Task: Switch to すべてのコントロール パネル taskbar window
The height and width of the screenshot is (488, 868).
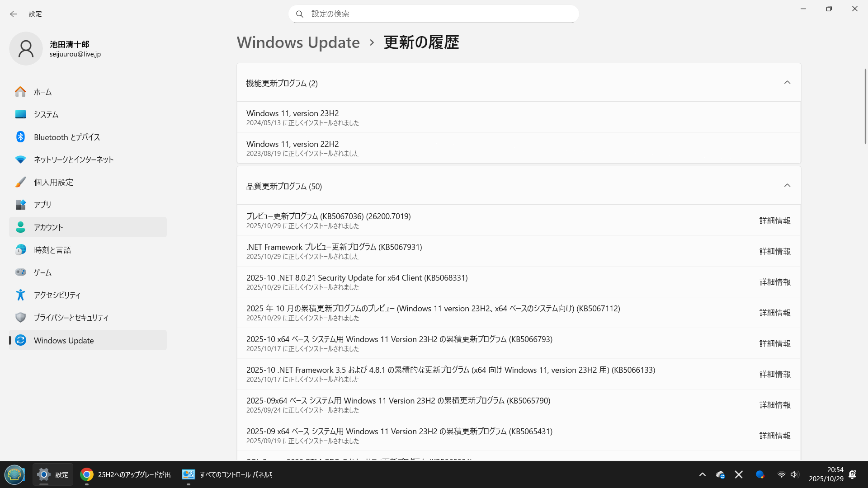Action: click(227, 474)
